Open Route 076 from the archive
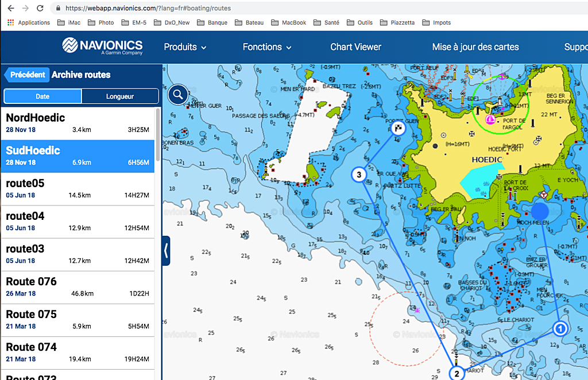The width and height of the screenshot is (588, 380). point(78,288)
